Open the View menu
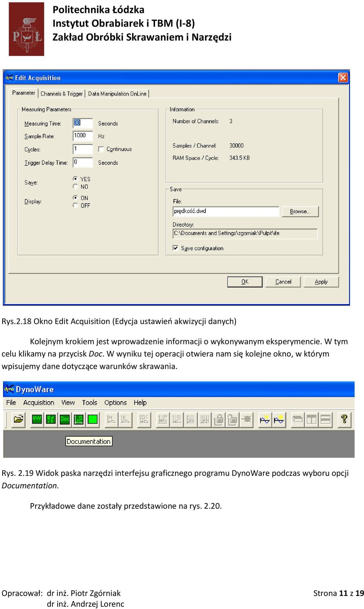Screen dimensions: 364x609 click(x=68, y=402)
